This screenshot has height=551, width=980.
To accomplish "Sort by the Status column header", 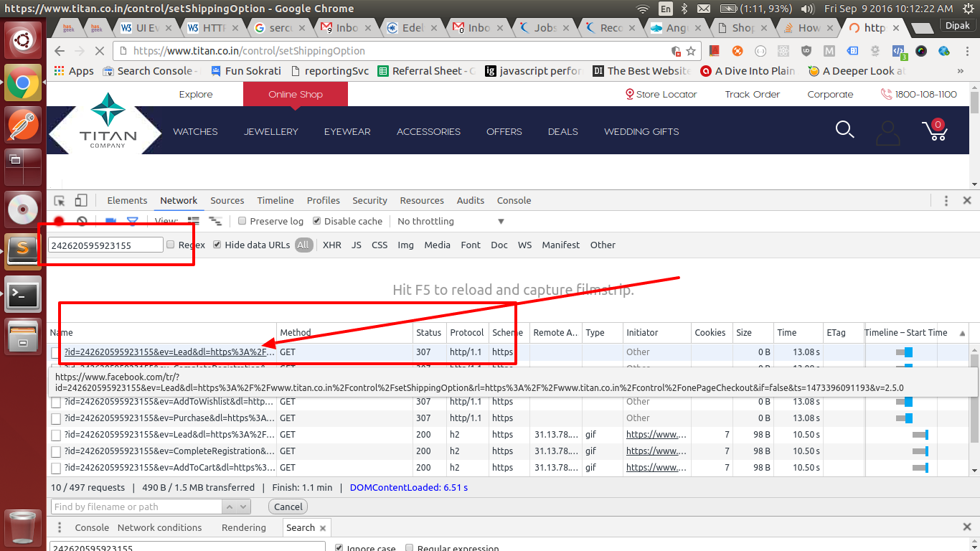I will [x=428, y=332].
